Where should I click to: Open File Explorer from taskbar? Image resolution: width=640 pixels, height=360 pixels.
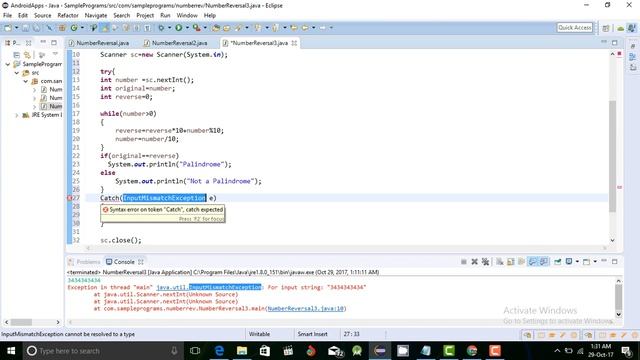(242, 351)
